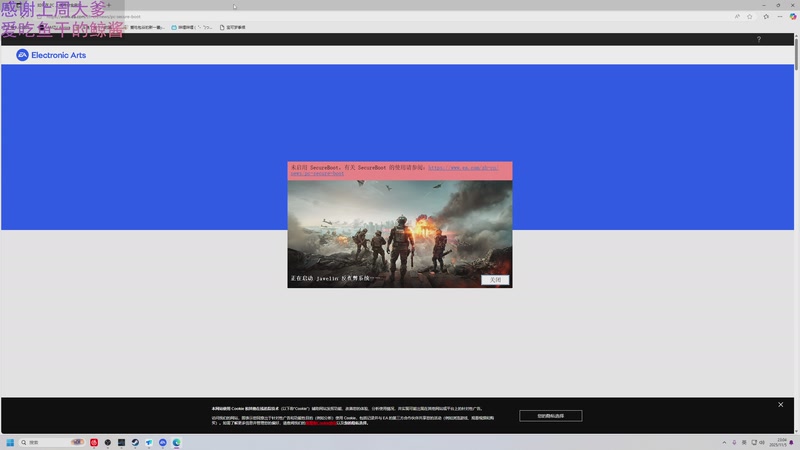
Task: Switch to Microsoft Edge on taskbar
Action: [x=177, y=442]
